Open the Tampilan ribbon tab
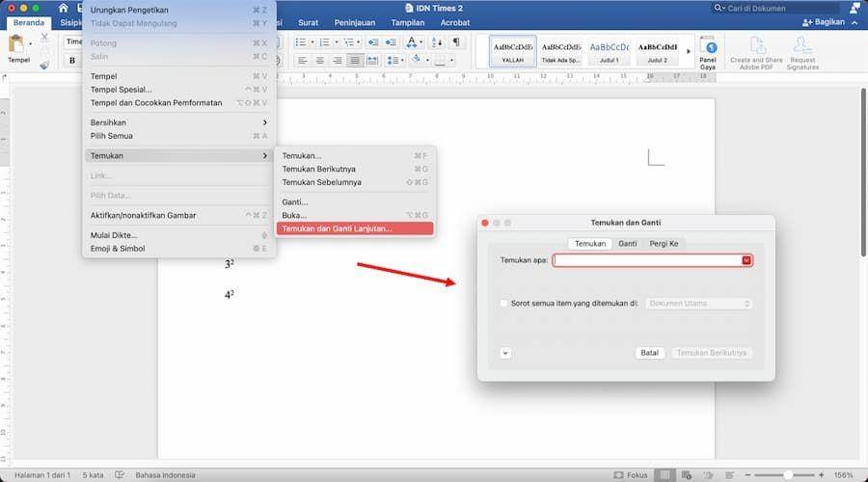This screenshot has height=482, width=868. (407, 23)
